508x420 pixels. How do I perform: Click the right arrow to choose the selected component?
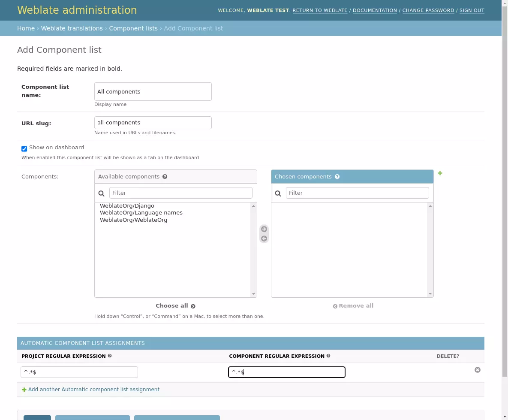[x=264, y=229]
